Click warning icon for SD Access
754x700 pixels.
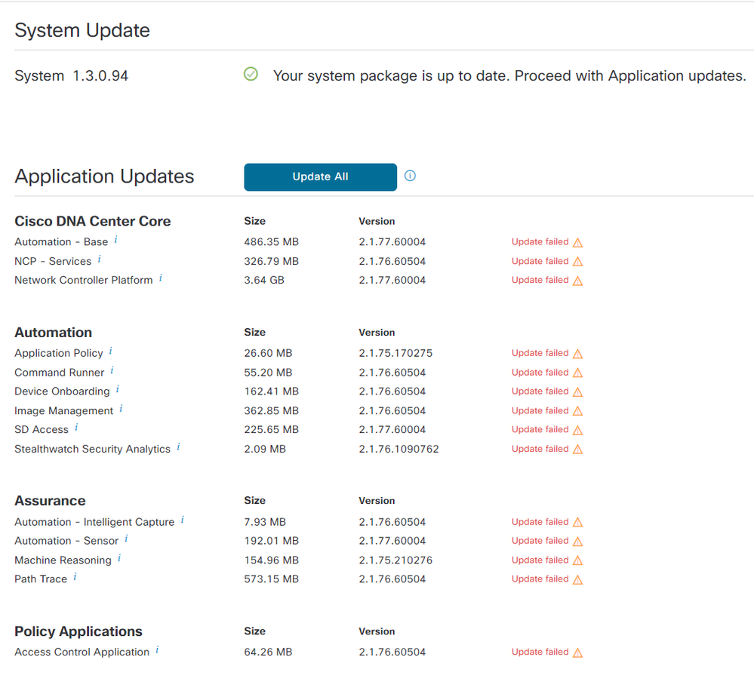[x=578, y=430]
